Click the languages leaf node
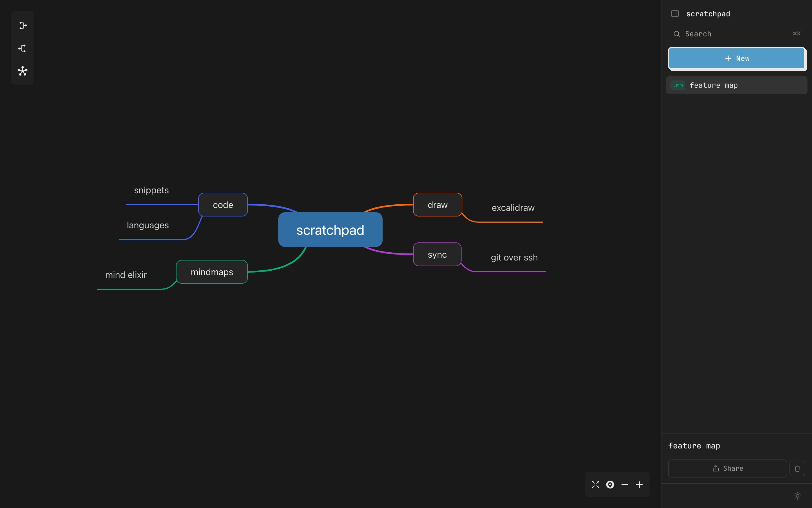812x508 pixels. [148, 225]
